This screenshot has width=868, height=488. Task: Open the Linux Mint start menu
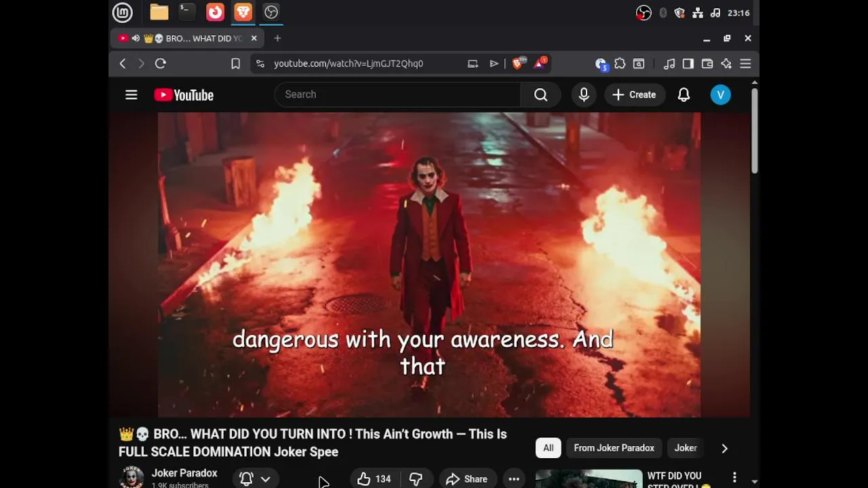coord(122,12)
